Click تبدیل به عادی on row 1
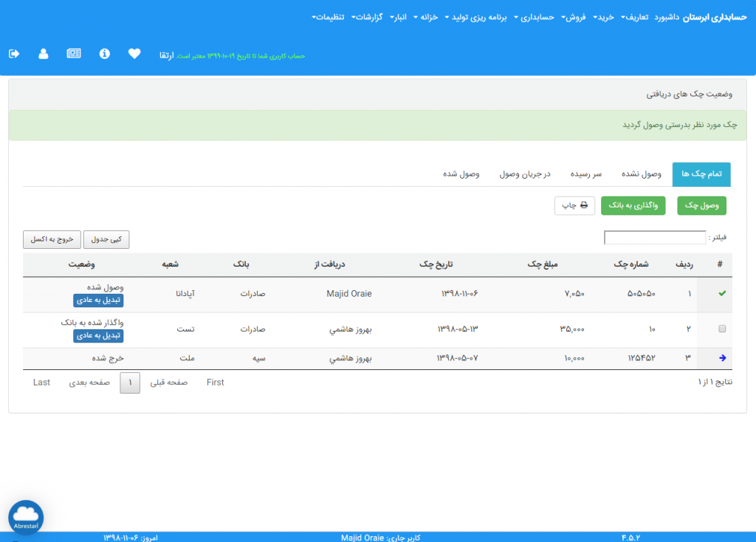Screen dimensions: 756x542 tap(98, 300)
